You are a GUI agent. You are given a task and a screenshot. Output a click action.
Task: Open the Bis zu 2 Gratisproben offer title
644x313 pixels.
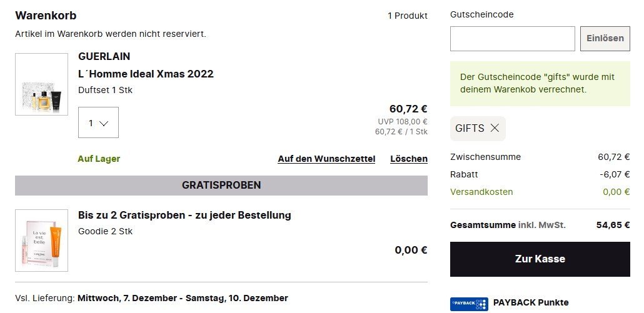click(x=184, y=216)
